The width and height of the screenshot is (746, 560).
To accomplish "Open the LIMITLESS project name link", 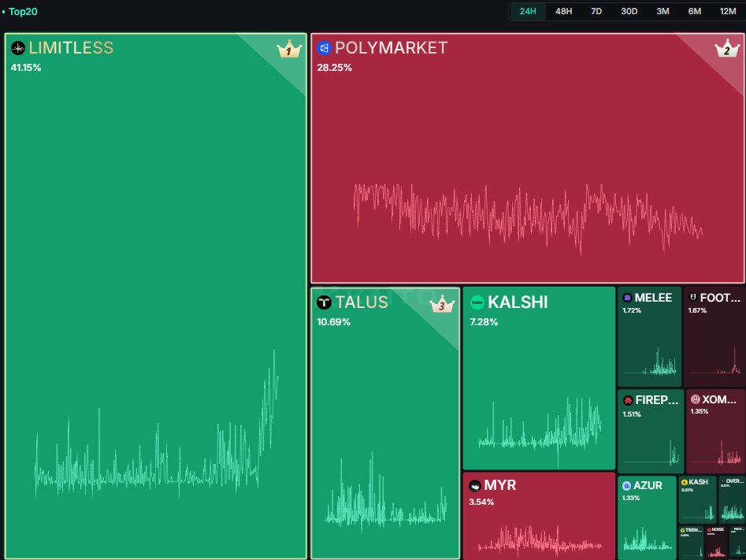I will (x=71, y=48).
